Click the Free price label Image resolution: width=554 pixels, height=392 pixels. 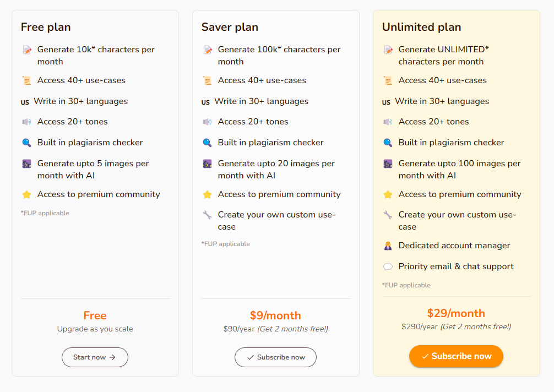coord(95,315)
